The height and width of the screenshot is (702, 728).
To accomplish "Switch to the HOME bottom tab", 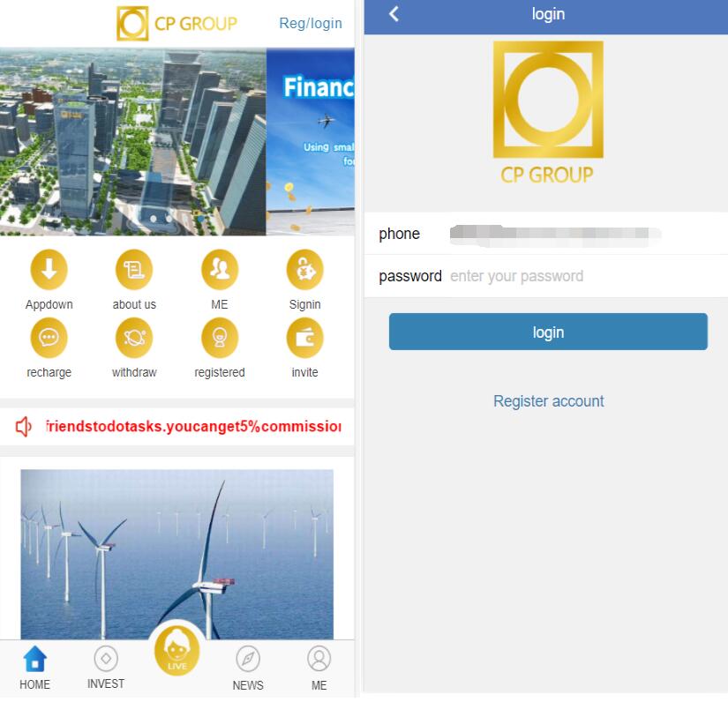I will pos(34,668).
